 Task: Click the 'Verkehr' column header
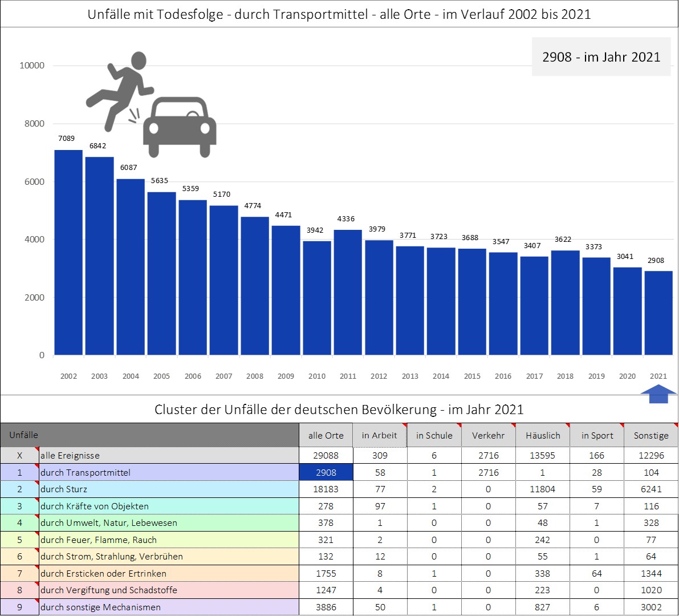pyautogui.click(x=489, y=435)
